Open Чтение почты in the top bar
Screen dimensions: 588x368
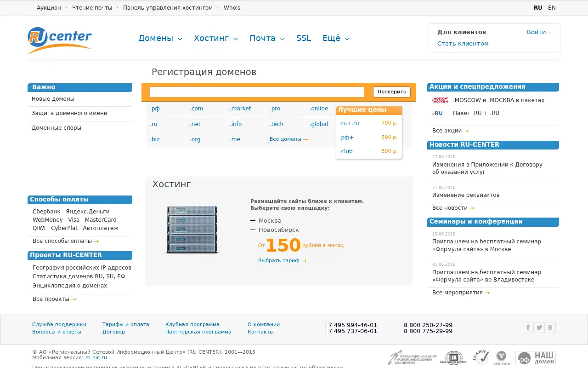point(92,8)
